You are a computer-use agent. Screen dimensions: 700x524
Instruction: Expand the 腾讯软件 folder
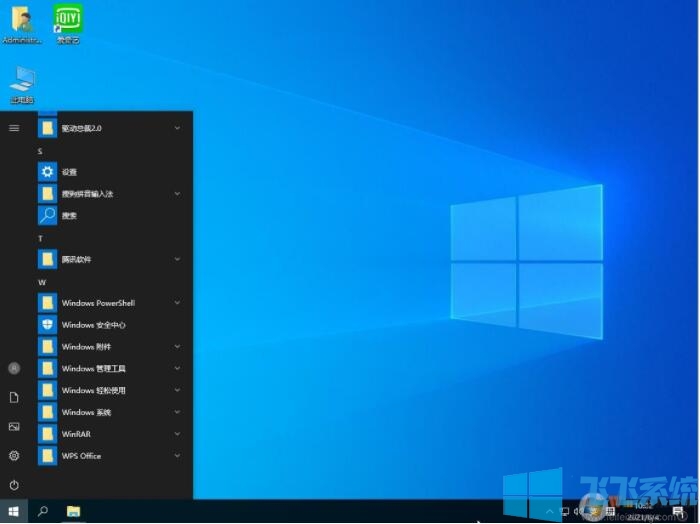coord(110,259)
